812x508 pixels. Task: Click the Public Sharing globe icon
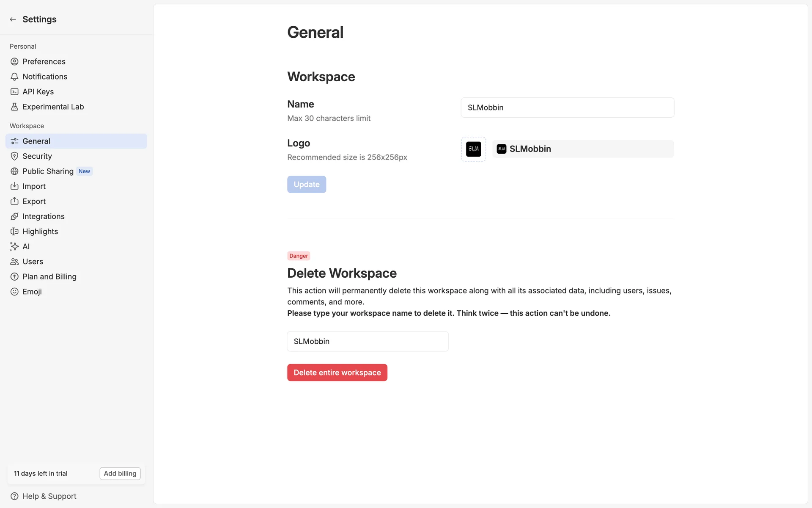(x=14, y=171)
